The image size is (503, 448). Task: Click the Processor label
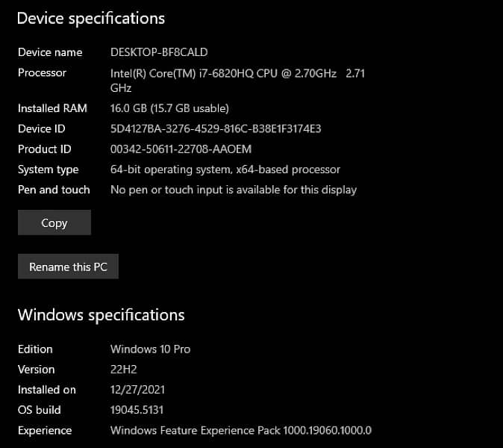(x=42, y=72)
